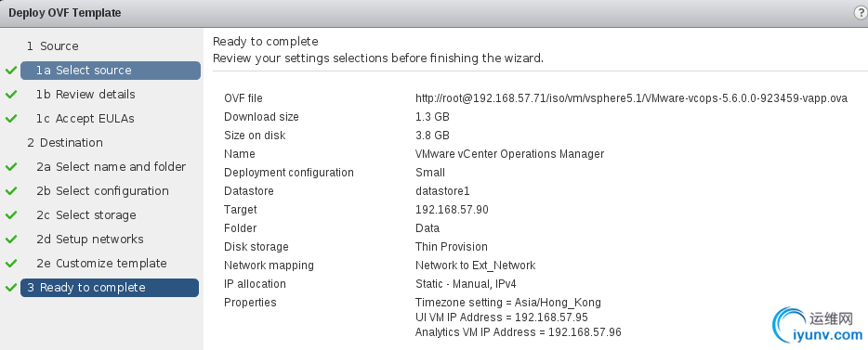Open step 2a Select name and folder
The image size is (868, 350).
coord(111,167)
